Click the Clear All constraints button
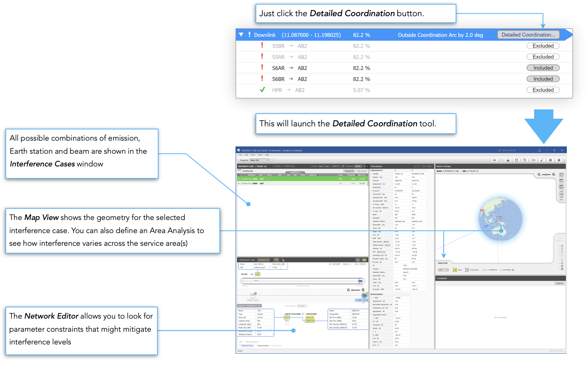The width and height of the screenshot is (588, 366). 559,283
